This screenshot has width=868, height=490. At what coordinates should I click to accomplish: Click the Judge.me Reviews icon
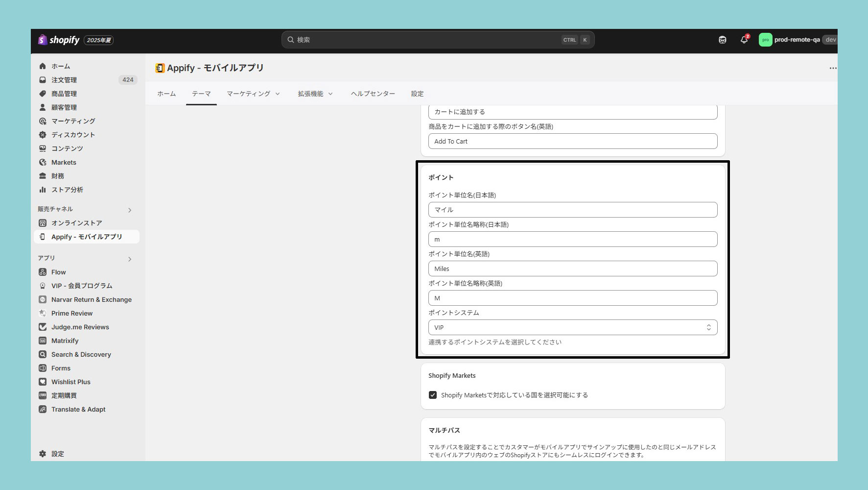pos(43,327)
